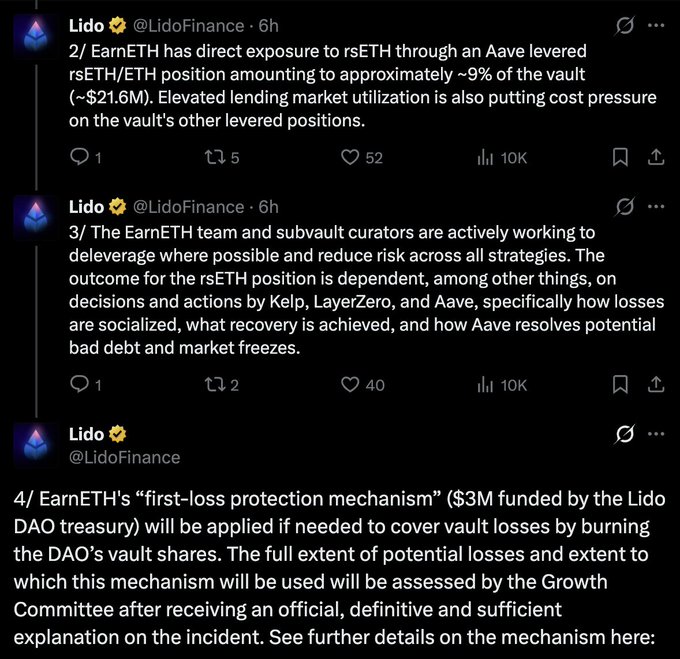Like the 3/ tweet with 40 likes
Screen dimensions: 680x659
[350, 384]
